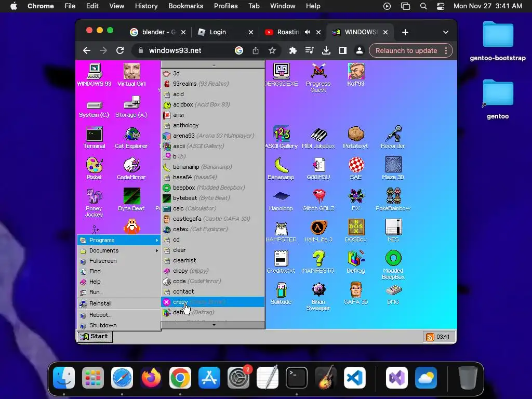Launch the Poney Jockey icon
Viewport: 532px width, 399px height.
(x=95, y=203)
